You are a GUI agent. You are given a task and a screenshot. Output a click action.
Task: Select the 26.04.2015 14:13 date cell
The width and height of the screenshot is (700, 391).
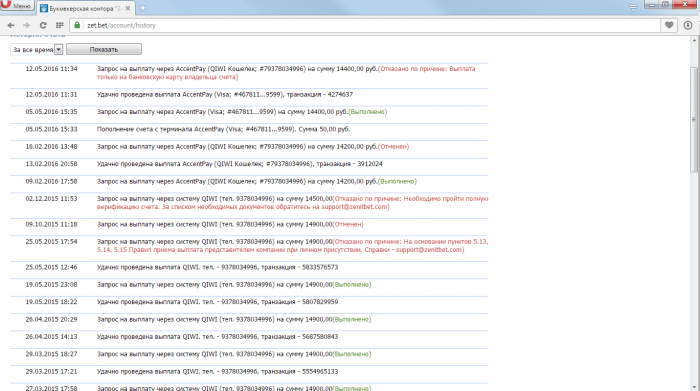tap(51, 337)
